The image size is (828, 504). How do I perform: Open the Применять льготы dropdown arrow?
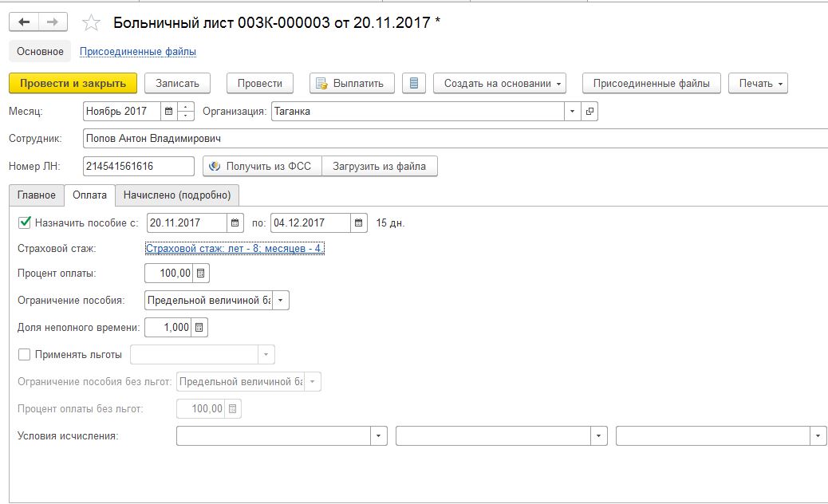click(x=266, y=355)
